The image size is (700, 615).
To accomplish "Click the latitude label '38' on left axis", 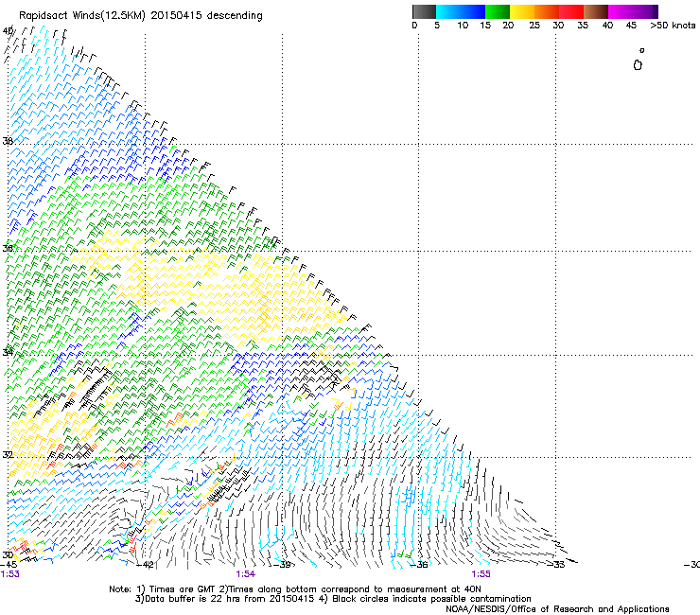I will point(8,141).
